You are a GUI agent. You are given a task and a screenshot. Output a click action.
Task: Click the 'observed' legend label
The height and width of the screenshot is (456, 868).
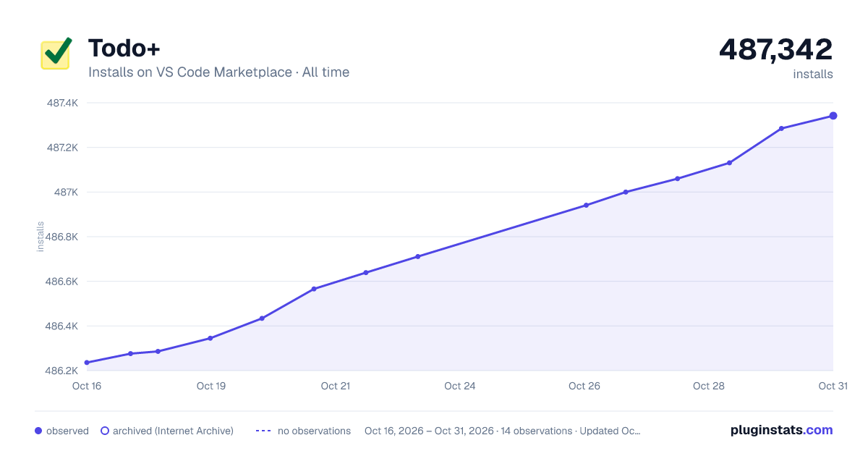coord(67,431)
